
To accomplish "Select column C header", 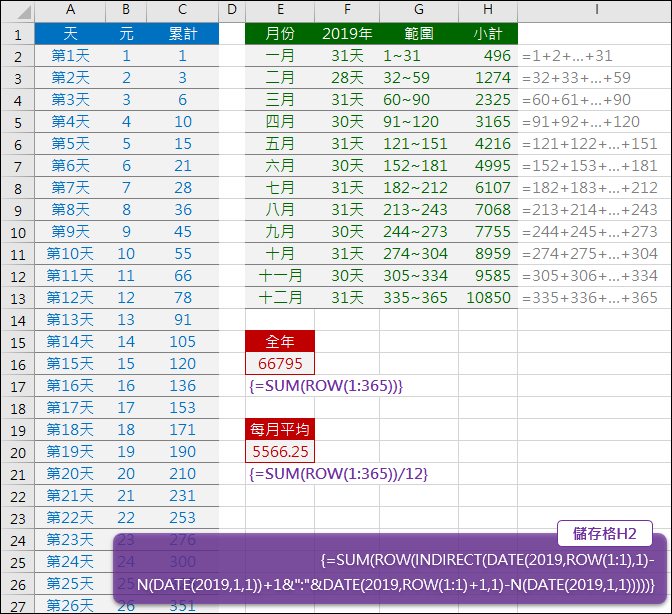I will click(x=183, y=9).
